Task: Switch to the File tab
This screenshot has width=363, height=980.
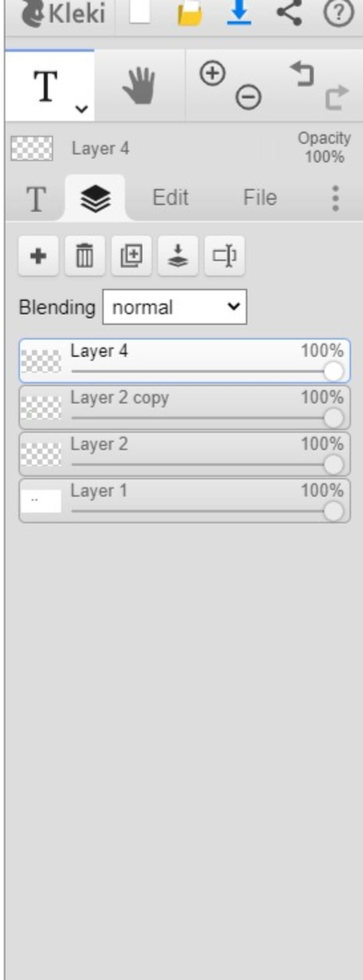Action: [x=260, y=197]
